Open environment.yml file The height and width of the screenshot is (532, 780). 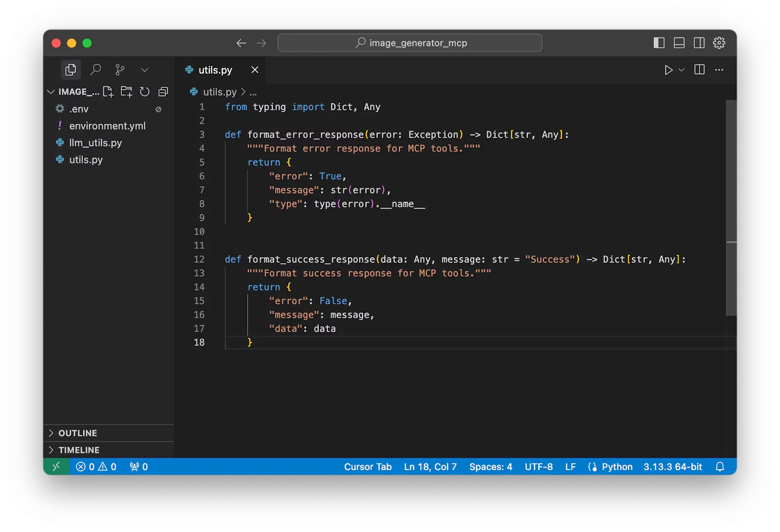point(109,126)
